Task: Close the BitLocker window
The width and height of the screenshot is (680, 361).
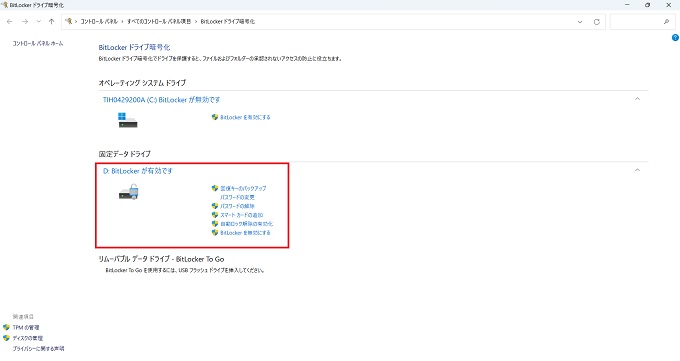Action: tap(668, 5)
